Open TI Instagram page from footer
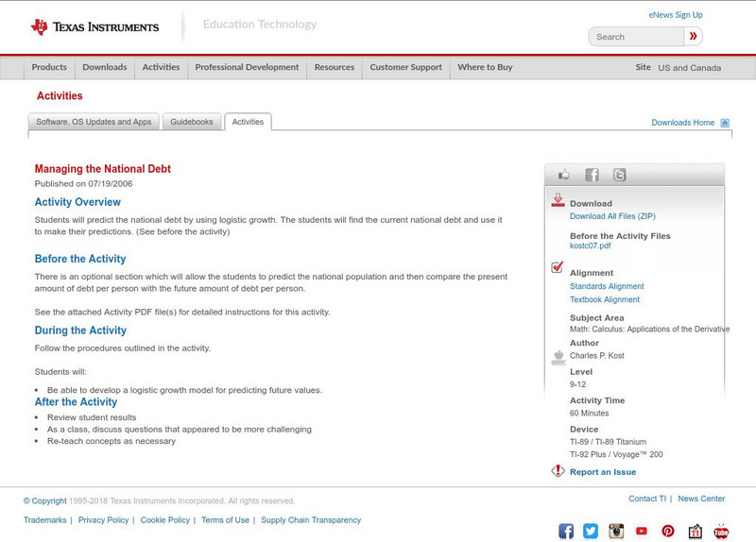Screen dimensions: 756x542 click(x=616, y=531)
